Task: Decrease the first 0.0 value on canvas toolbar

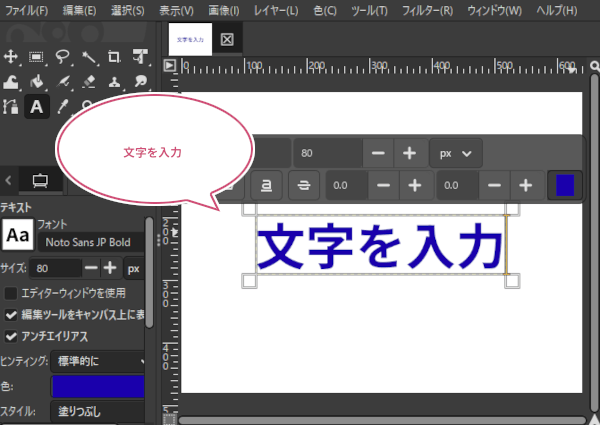Action: [x=383, y=186]
